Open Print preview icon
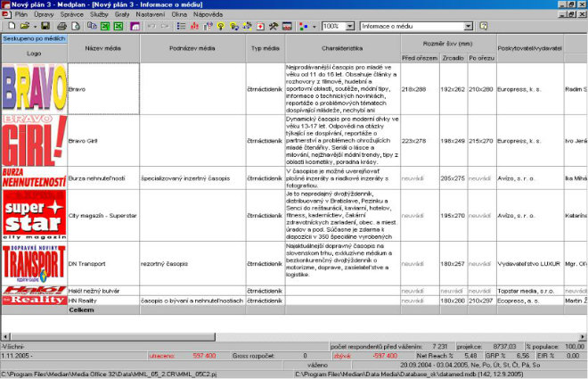 (76, 26)
